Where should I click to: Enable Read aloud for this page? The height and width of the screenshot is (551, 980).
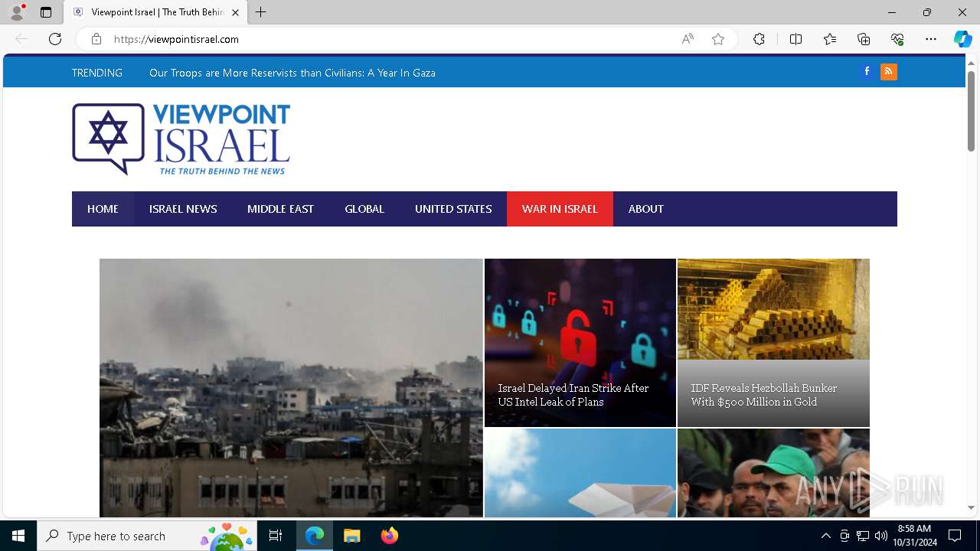tap(688, 39)
